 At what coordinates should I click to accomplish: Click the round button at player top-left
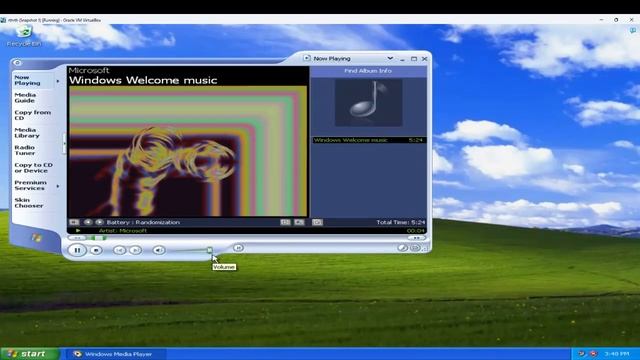click(x=17, y=62)
